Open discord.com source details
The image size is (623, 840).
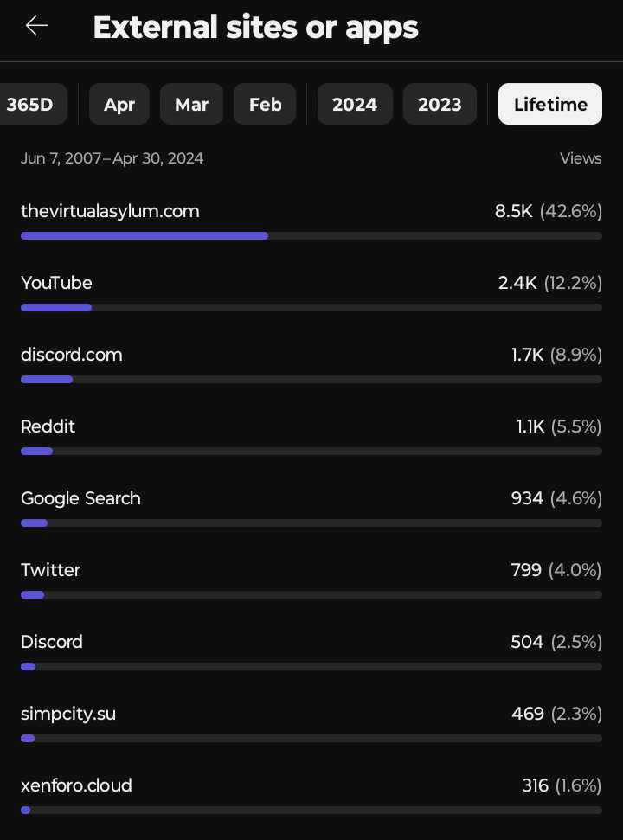pos(311,363)
